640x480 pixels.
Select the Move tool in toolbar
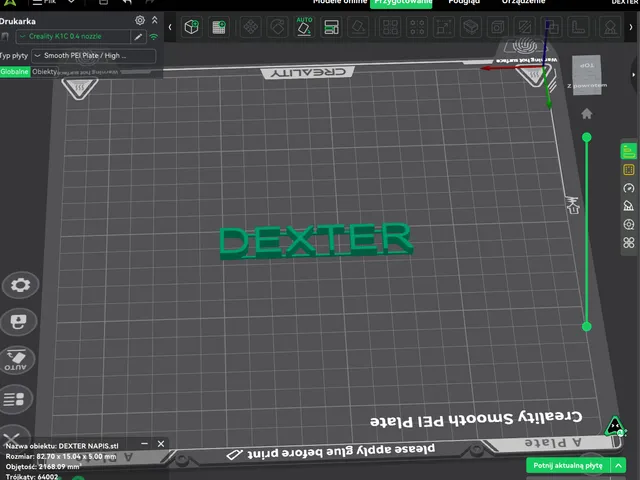click(x=251, y=27)
